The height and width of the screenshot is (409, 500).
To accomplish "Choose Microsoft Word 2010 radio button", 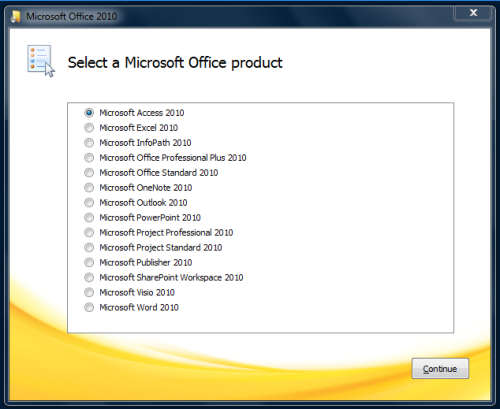I will click(x=89, y=307).
